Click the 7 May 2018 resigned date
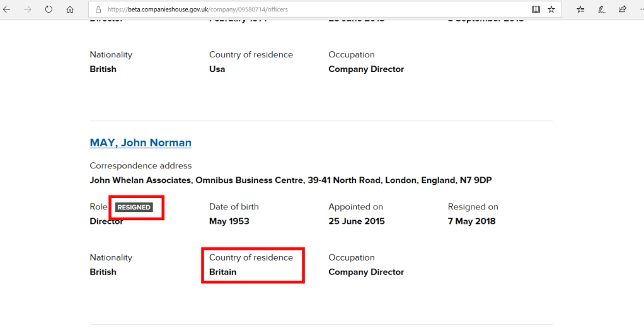The image size is (644, 328). point(471,221)
